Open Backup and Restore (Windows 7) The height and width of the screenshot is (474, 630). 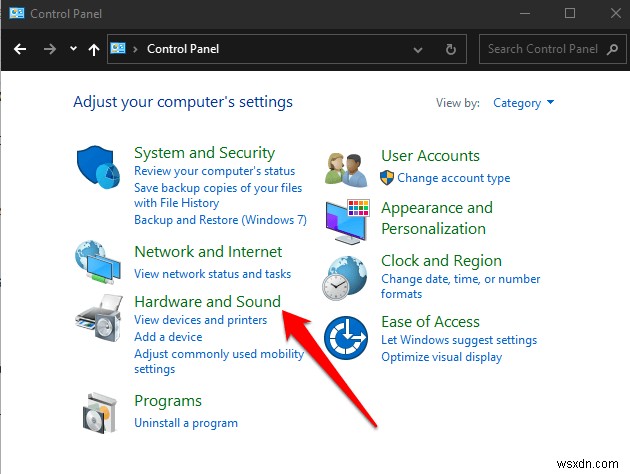coord(221,220)
